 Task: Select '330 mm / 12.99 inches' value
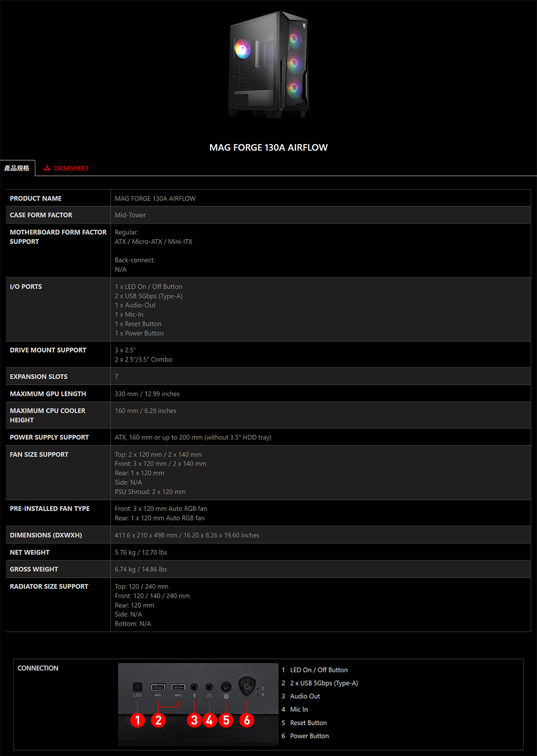[x=147, y=394]
